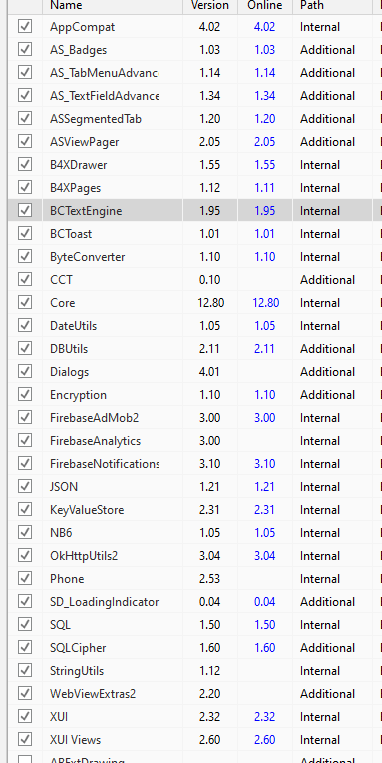
Task: Click the Internal path of FirebaseAnalytics
Action: [x=320, y=441]
